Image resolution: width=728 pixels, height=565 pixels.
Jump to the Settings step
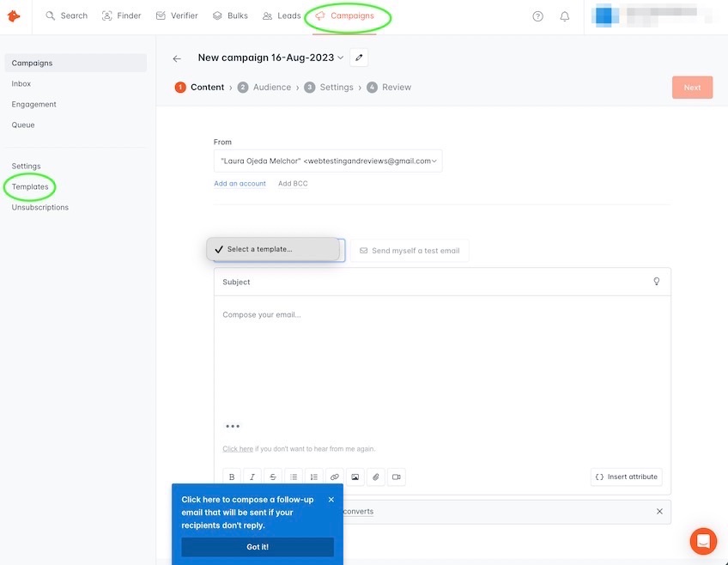tap(329, 88)
